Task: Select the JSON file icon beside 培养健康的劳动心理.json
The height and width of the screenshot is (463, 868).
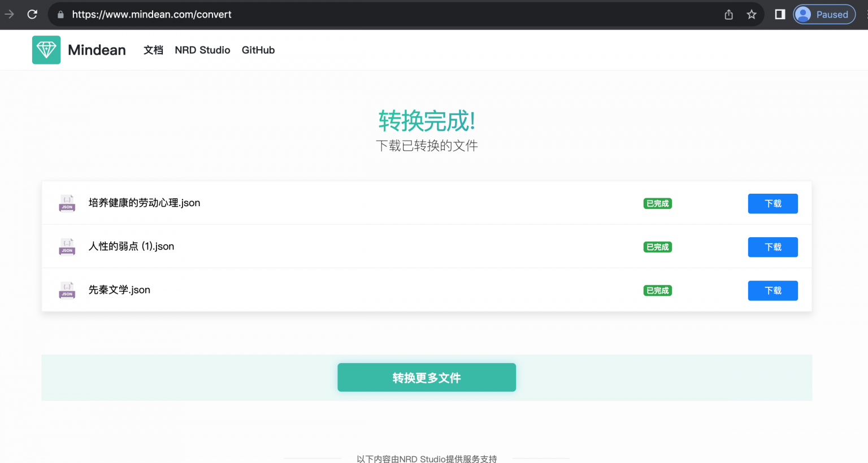Action: pos(67,203)
